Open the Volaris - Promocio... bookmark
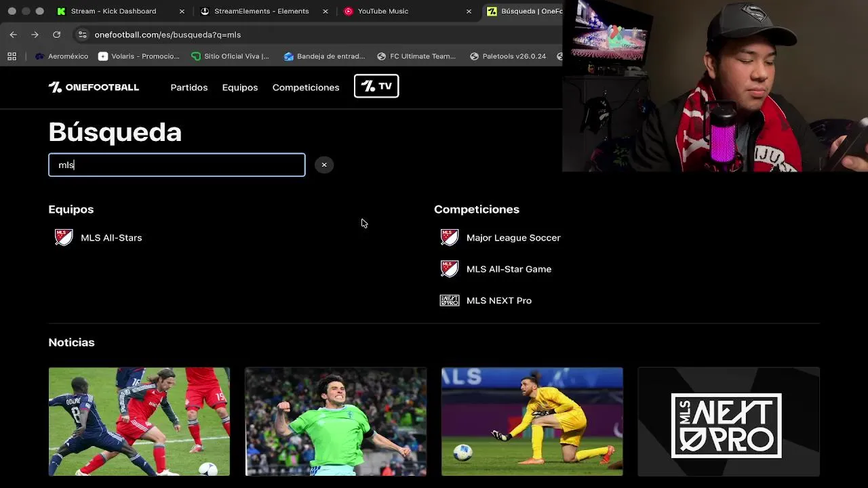Screen dimensions: 868x488 pos(139,56)
